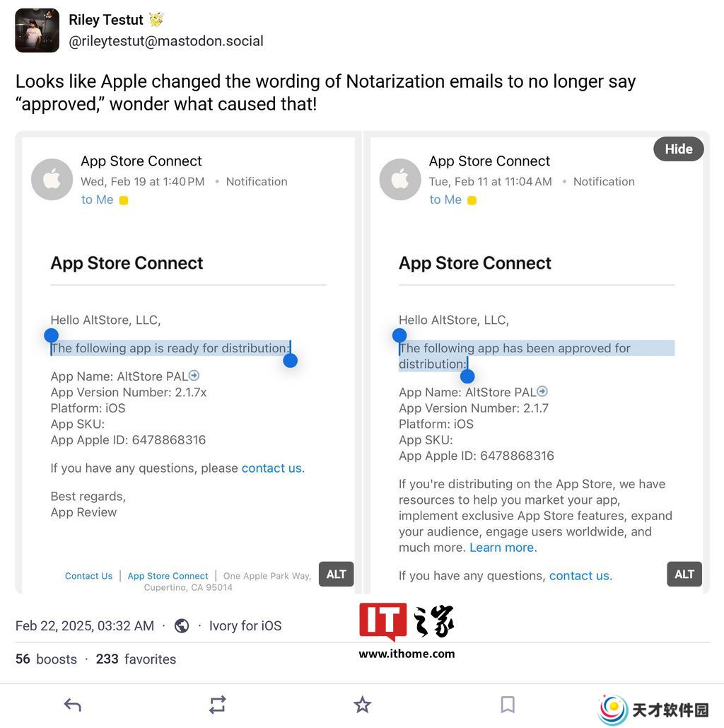Open the AltStore PAL arrow icon in the right email
The height and width of the screenshot is (728, 724).
542,391
